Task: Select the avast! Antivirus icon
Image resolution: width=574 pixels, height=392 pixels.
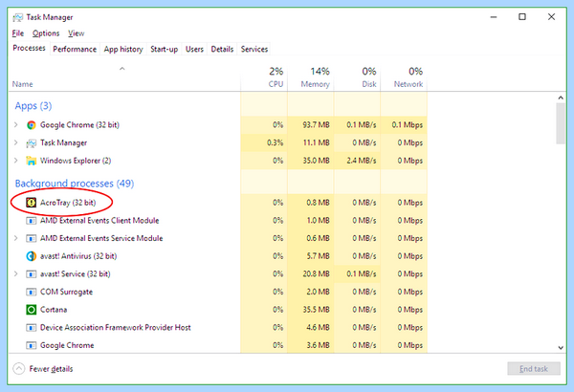Action: coord(32,256)
